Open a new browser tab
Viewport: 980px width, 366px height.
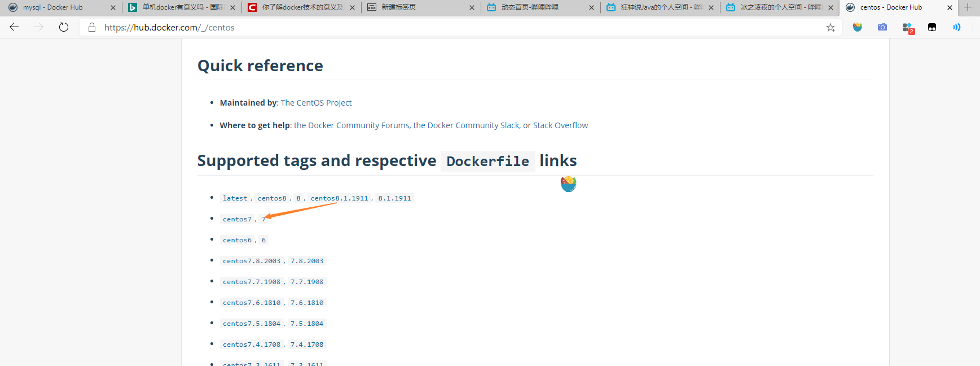[968, 7]
